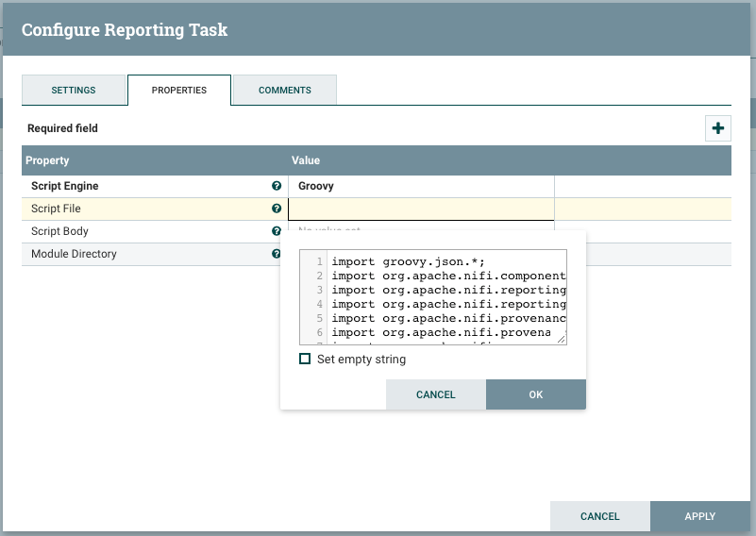Select the Properties tab

[179, 91]
